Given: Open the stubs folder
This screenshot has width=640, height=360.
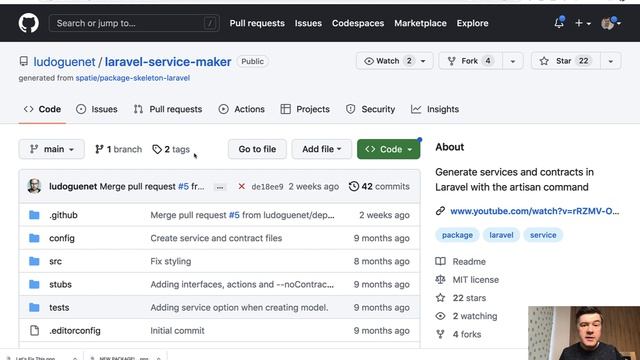Looking at the screenshot, I should (x=60, y=284).
